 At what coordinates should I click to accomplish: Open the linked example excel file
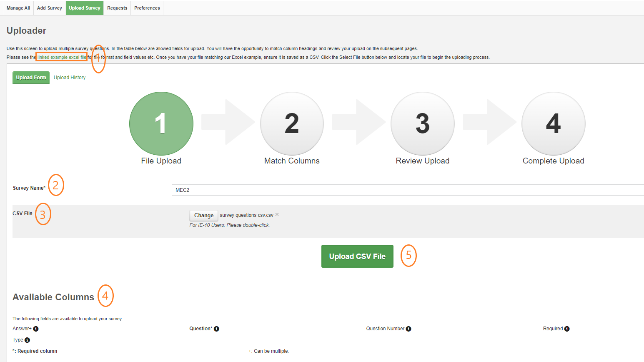62,57
